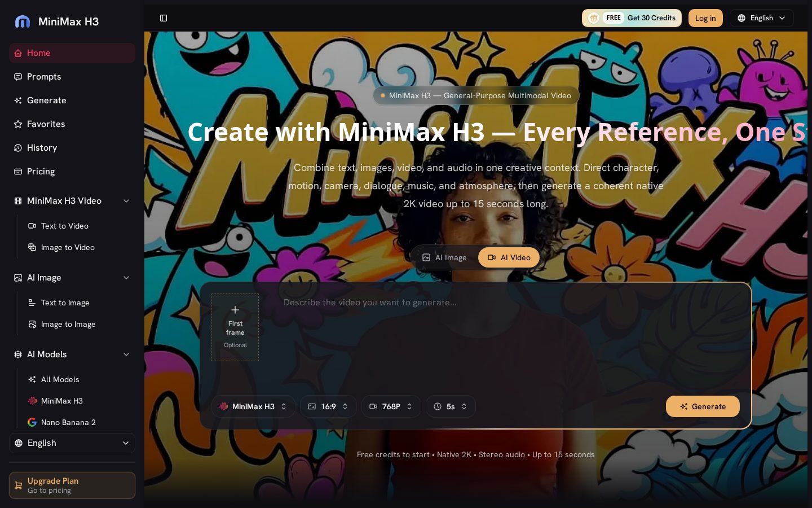Click the chip icon beside AI Models

pos(18,354)
